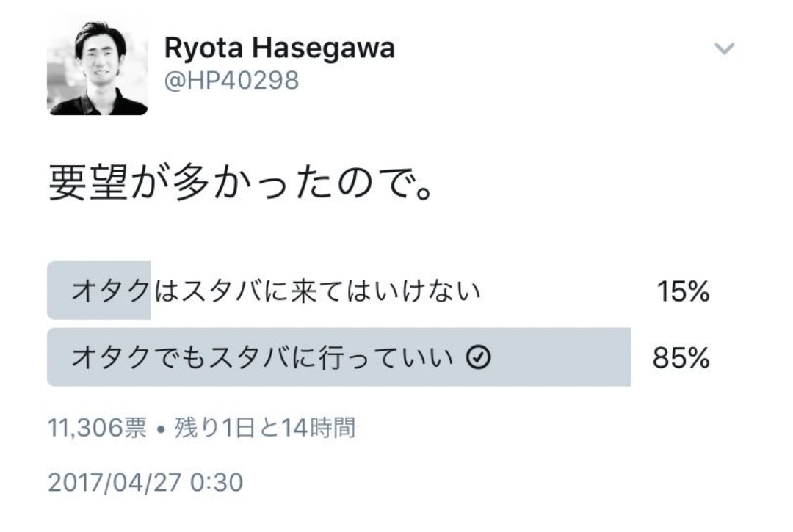Choose poll option オタクはスタバに来てはいけない
This screenshot has width=793, height=532.
click(275, 291)
